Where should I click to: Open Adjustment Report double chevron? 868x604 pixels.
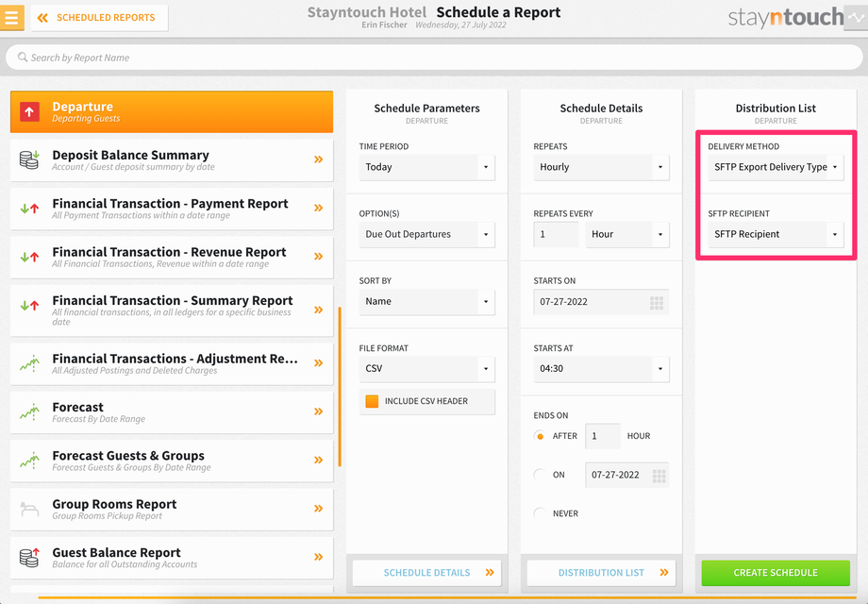pyautogui.click(x=318, y=363)
